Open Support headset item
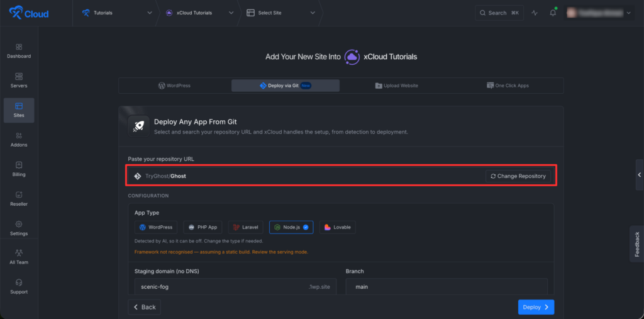Screen dimensions: 644x319 coord(19,287)
